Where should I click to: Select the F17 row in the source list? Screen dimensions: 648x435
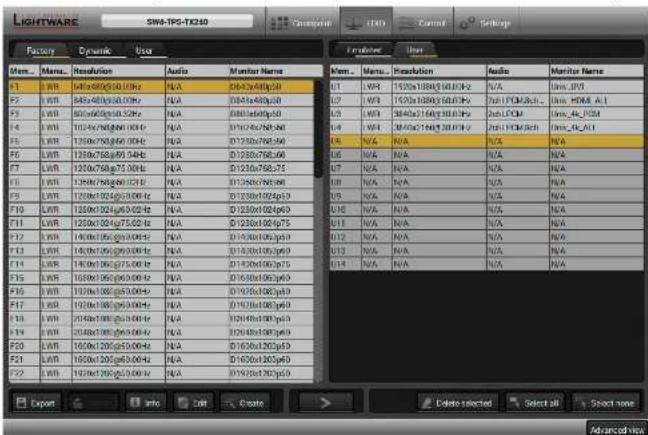click(161, 305)
